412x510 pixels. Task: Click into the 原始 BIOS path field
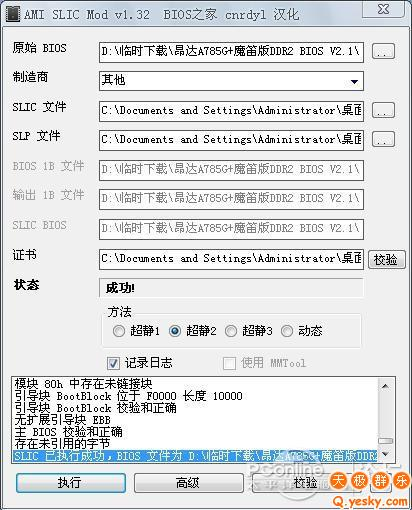(x=231, y=52)
